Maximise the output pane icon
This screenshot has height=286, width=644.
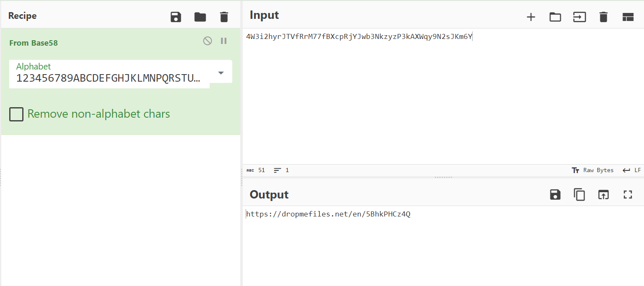(x=628, y=195)
